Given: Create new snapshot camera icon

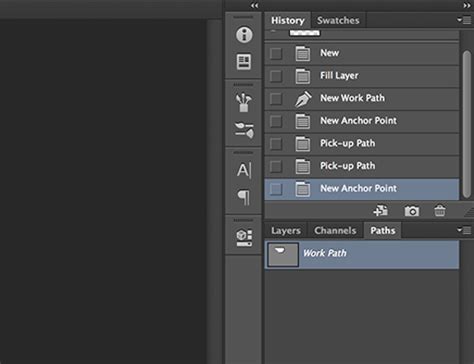Looking at the screenshot, I should click(412, 211).
